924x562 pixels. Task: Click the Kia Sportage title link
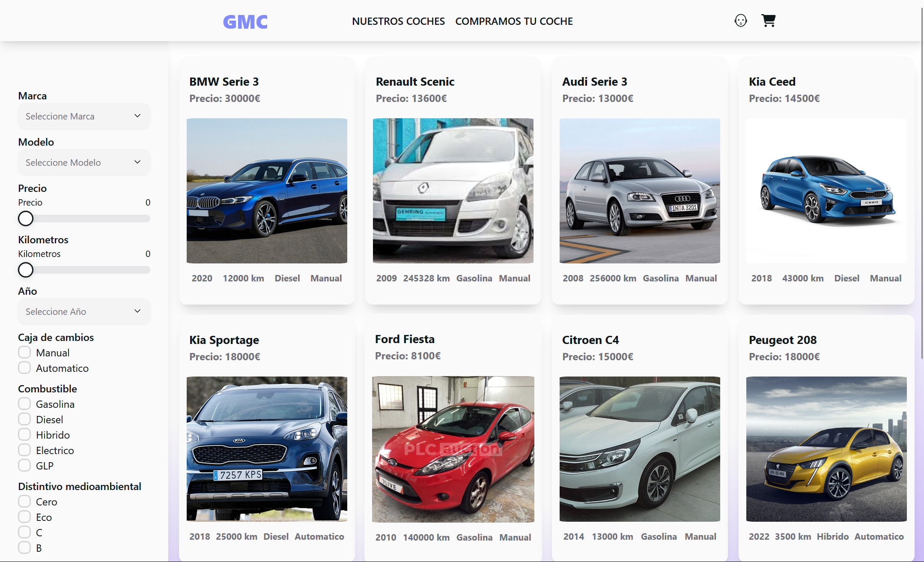pos(224,340)
